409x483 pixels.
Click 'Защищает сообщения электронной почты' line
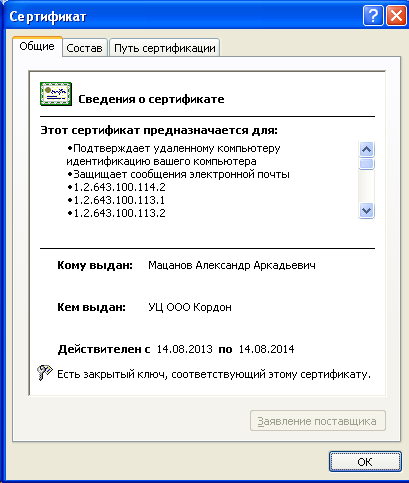(x=178, y=174)
